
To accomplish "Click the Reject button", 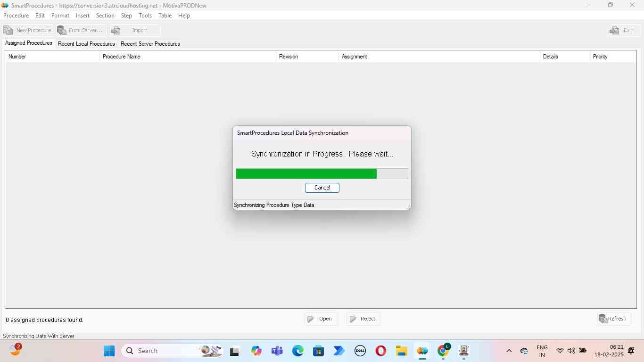I will [363, 319].
